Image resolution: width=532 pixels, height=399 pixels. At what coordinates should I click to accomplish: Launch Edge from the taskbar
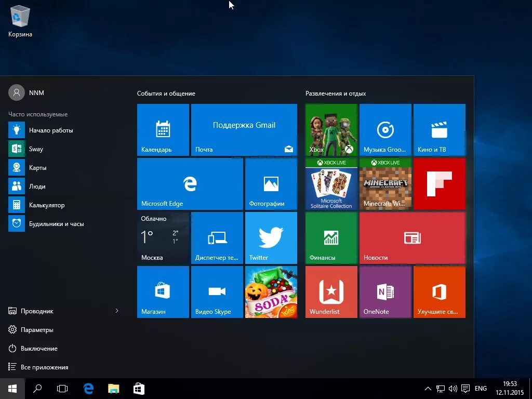coord(88,389)
